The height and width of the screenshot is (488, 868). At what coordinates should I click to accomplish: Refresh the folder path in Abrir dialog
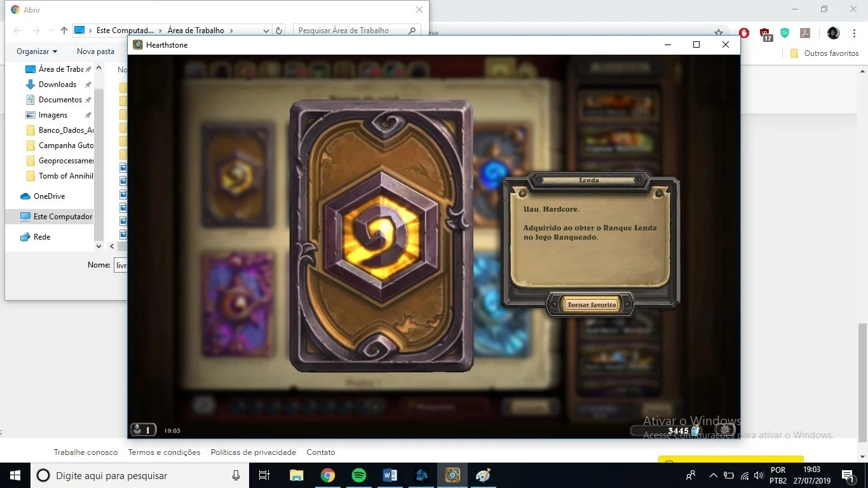coord(279,30)
